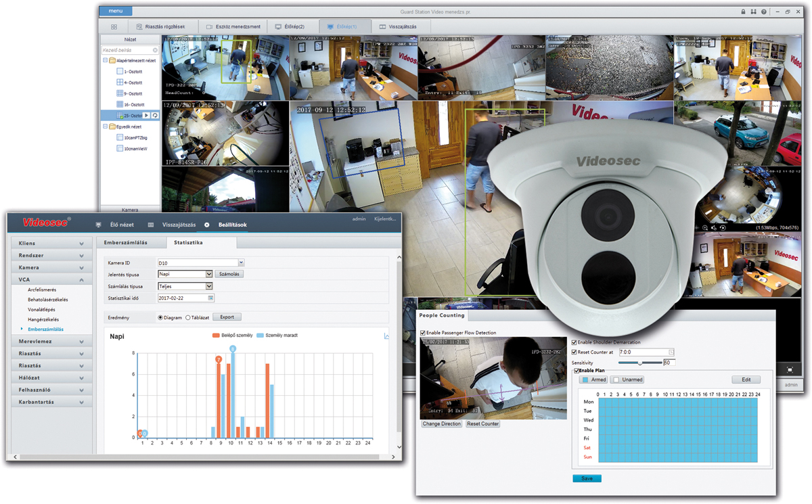Screen dimensions: 812x504
Task: Expand the Rendszer section
Action: [51, 255]
